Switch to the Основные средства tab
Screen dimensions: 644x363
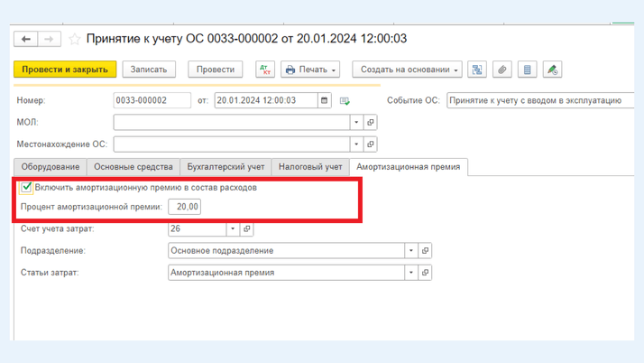pyautogui.click(x=133, y=167)
